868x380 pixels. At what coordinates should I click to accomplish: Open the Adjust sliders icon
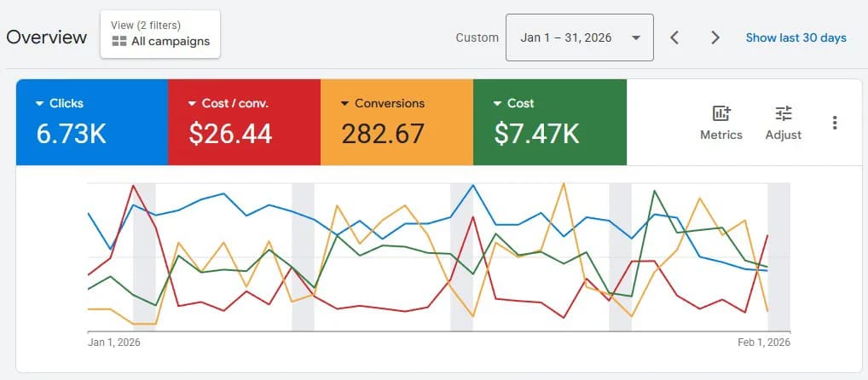click(x=784, y=113)
